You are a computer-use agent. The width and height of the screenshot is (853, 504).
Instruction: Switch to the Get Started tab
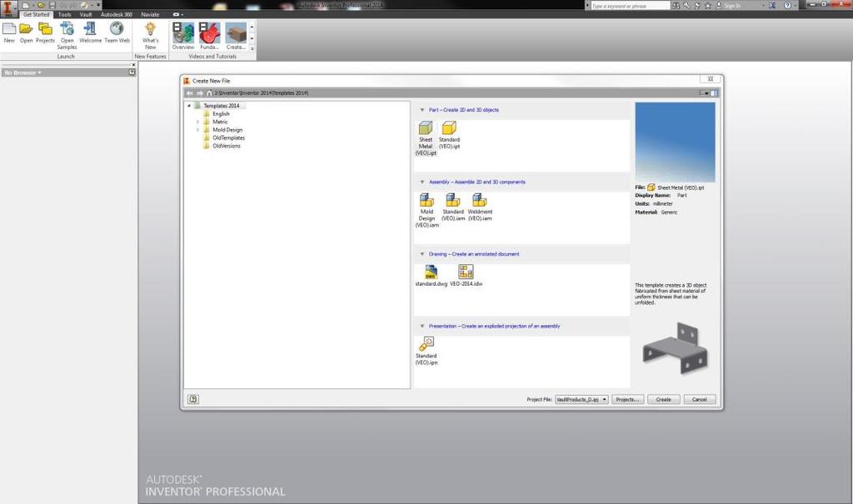[x=36, y=15]
